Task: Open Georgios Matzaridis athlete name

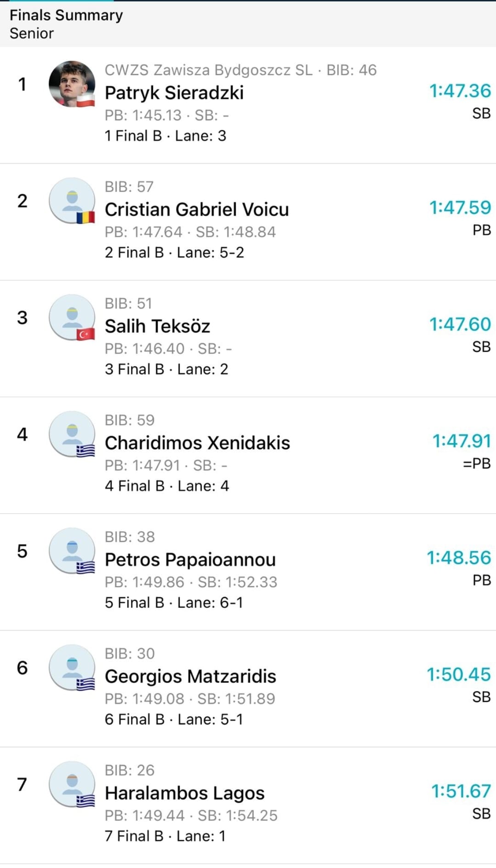Action: (x=190, y=677)
